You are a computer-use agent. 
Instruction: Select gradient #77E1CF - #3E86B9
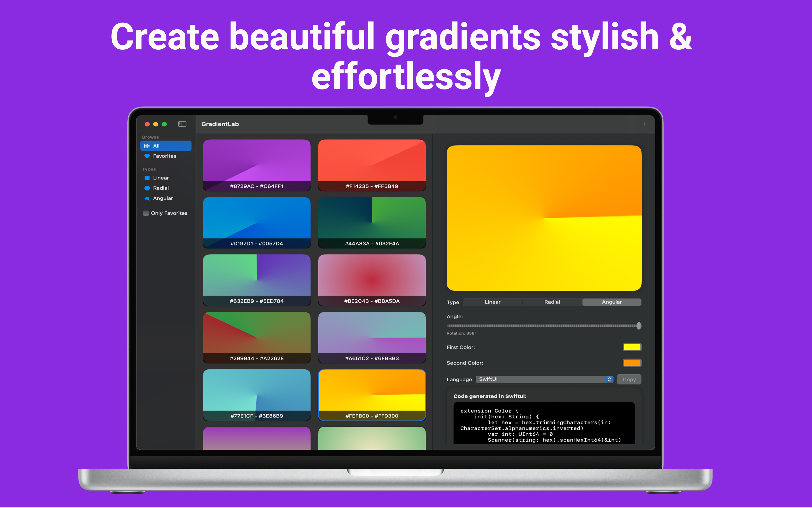(257, 395)
